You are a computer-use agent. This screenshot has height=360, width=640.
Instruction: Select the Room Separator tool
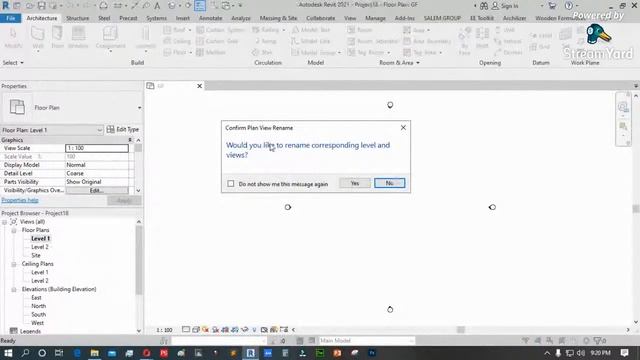pyautogui.click(x=373, y=41)
